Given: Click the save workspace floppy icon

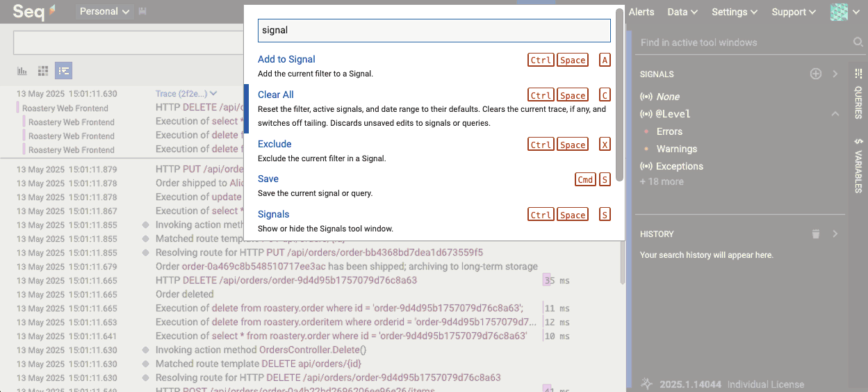Looking at the screenshot, I should pos(142,12).
